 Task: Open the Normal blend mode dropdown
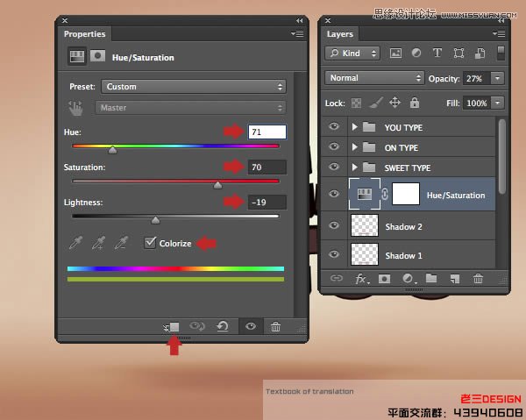[x=374, y=78]
